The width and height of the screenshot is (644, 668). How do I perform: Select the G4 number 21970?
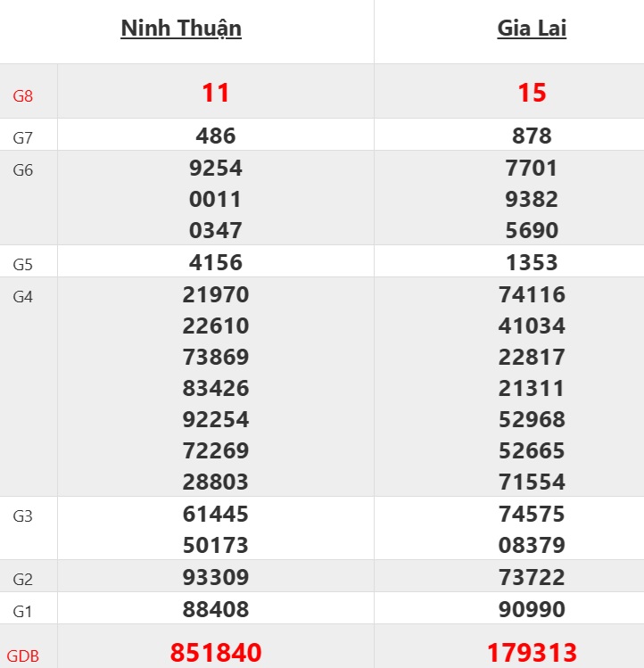coord(216,294)
